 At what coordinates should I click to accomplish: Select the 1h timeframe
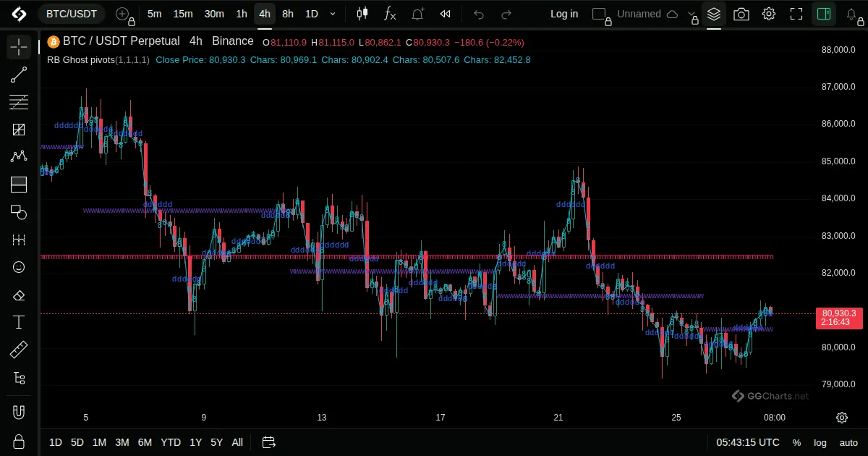(242, 14)
